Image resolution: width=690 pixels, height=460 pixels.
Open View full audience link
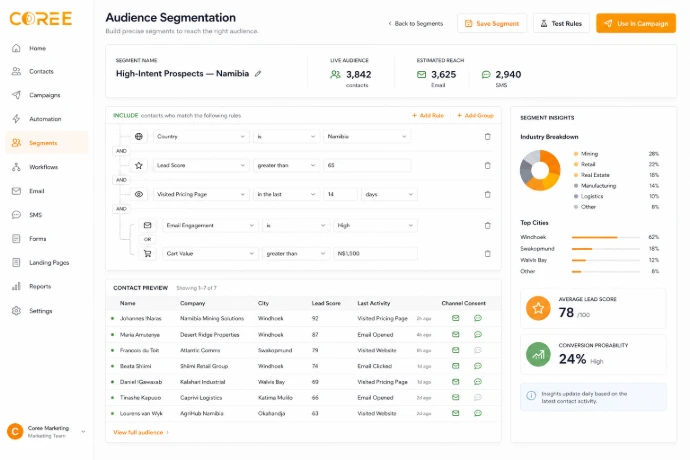pyautogui.click(x=141, y=432)
